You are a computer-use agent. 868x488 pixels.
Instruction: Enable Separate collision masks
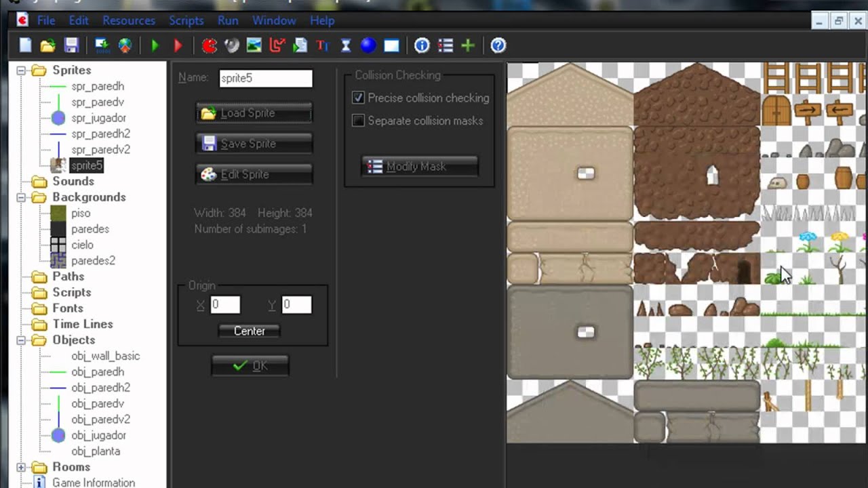358,121
